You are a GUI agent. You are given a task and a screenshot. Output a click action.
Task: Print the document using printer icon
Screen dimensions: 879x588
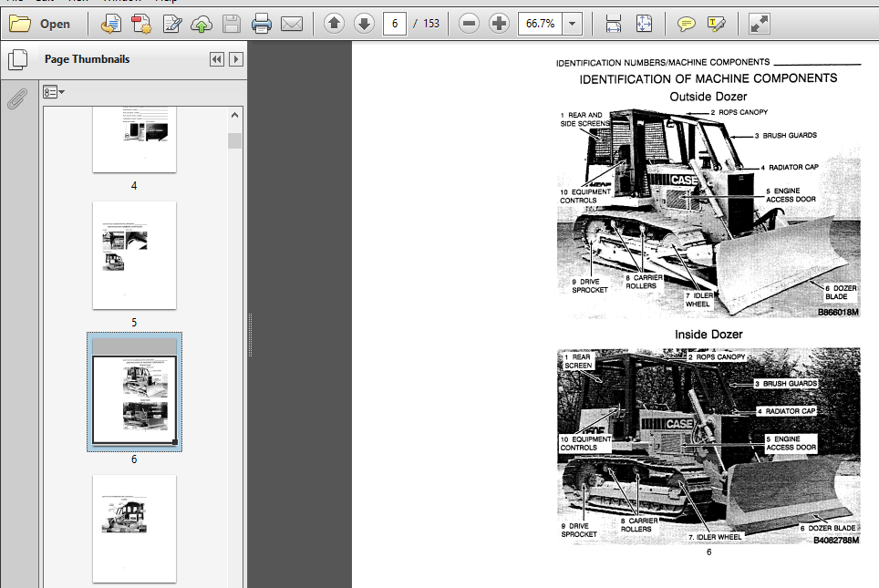pos(261,24)
